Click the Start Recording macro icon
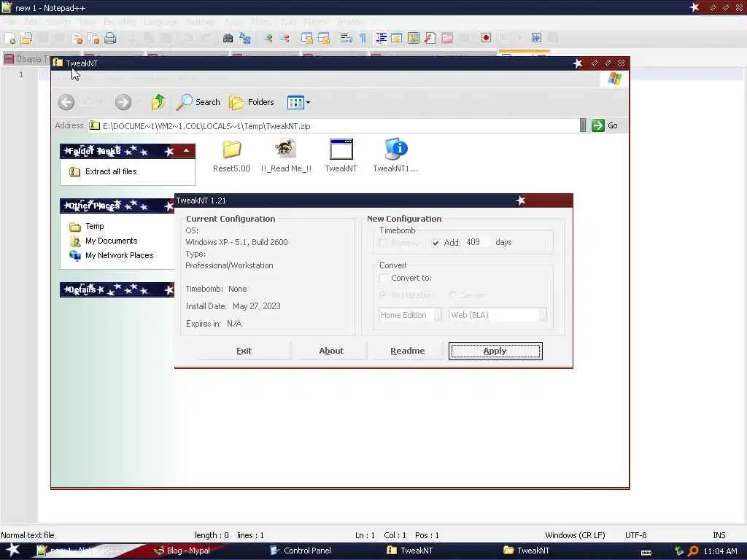747x560 pixels. [x=486, y=38]
